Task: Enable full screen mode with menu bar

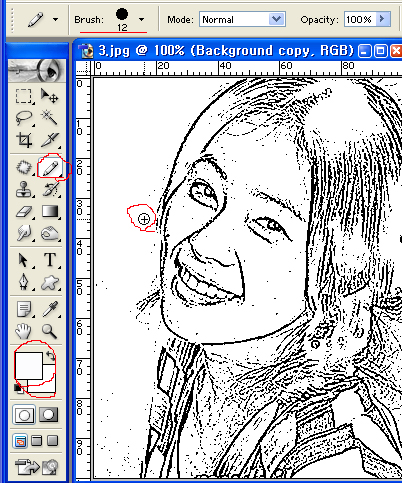Action: pyautogui.click(x=36, y=441)
